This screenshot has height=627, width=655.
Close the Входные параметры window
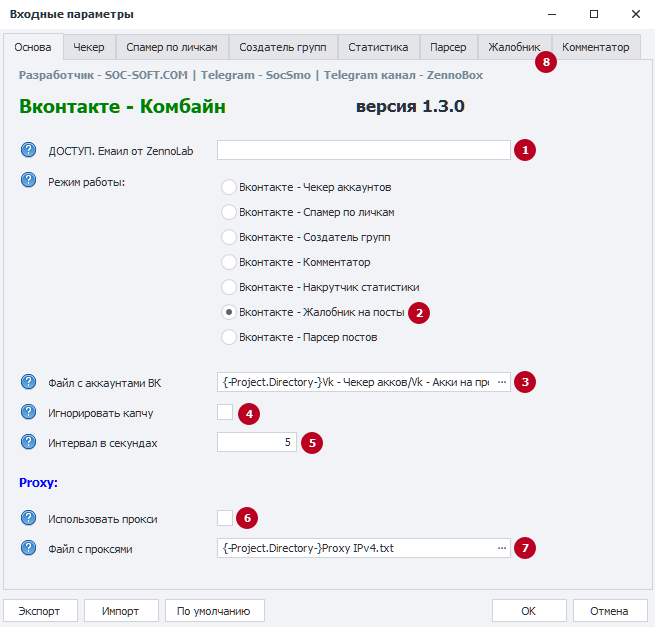point(636,14)
